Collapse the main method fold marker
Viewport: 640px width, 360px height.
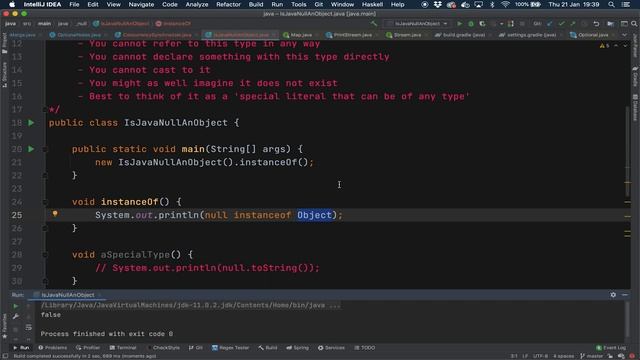tap(45, 149)
